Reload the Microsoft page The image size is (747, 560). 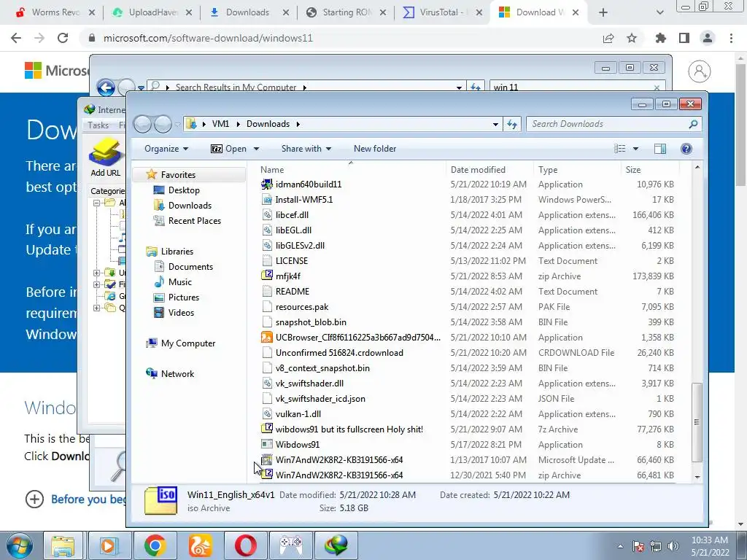[x=63, y=38]
